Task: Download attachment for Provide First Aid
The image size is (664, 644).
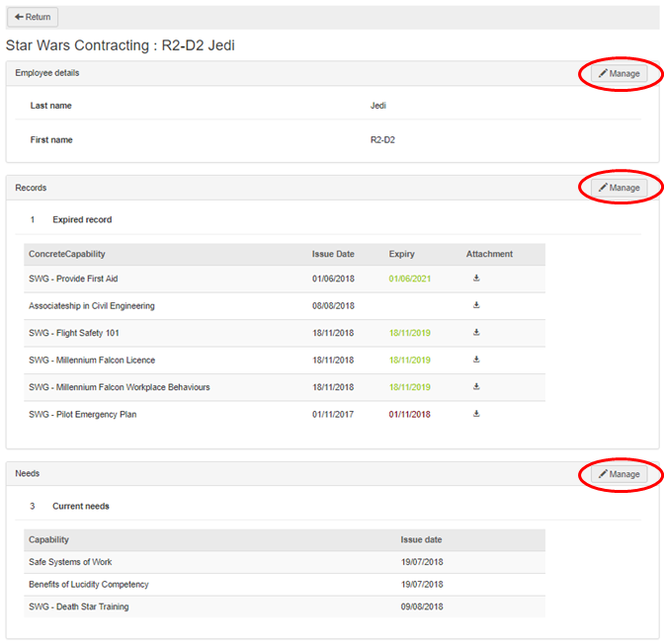Action: click(x=476, y=279)
